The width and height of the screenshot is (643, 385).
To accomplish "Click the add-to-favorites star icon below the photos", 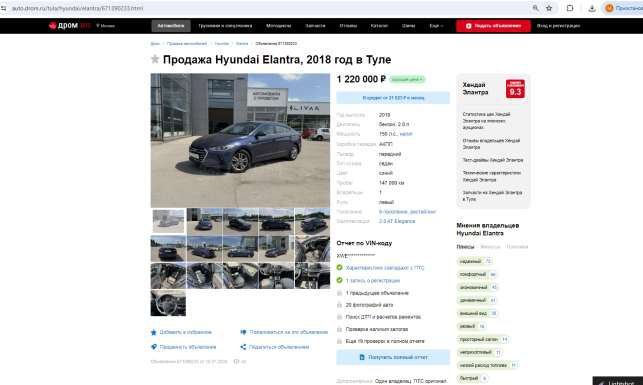I will tap(154, 332).
